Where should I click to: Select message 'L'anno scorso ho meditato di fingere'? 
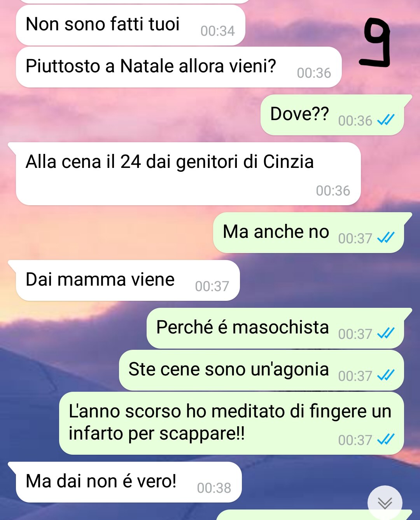(231, 423)
